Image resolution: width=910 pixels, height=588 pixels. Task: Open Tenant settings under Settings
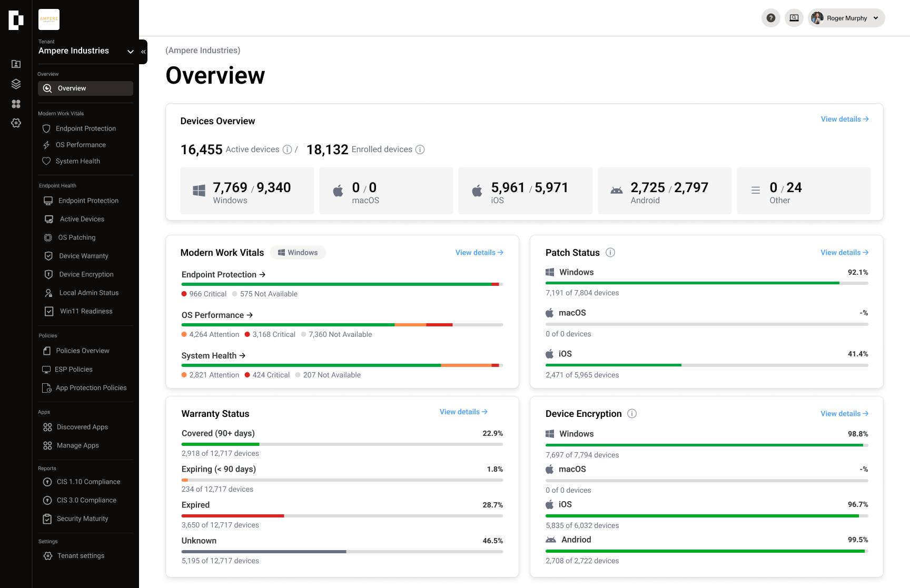click(x=80, y=555)
